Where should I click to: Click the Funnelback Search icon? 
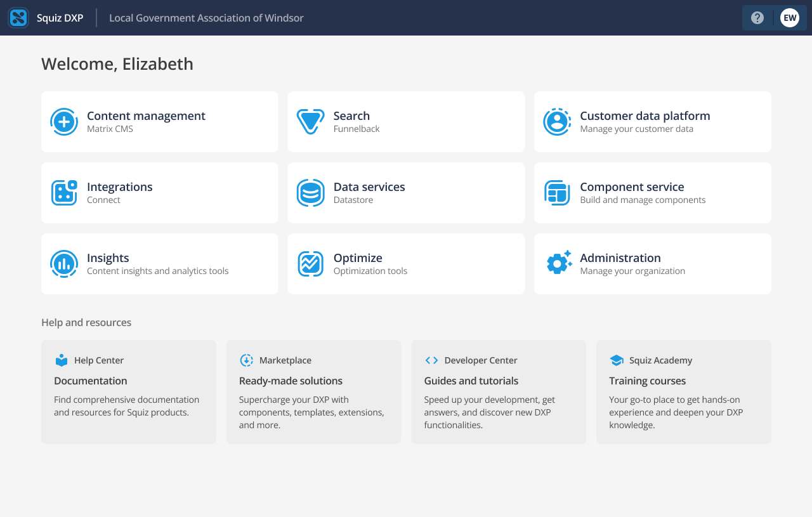[310, 122]
